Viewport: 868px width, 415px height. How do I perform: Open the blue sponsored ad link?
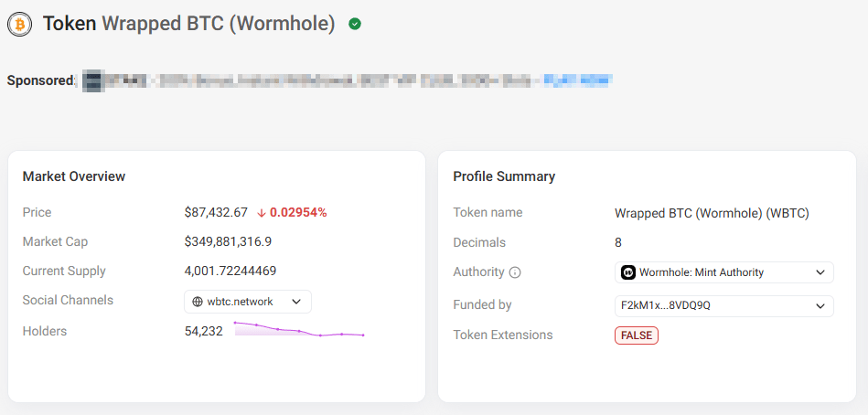(x=577, y=80)
